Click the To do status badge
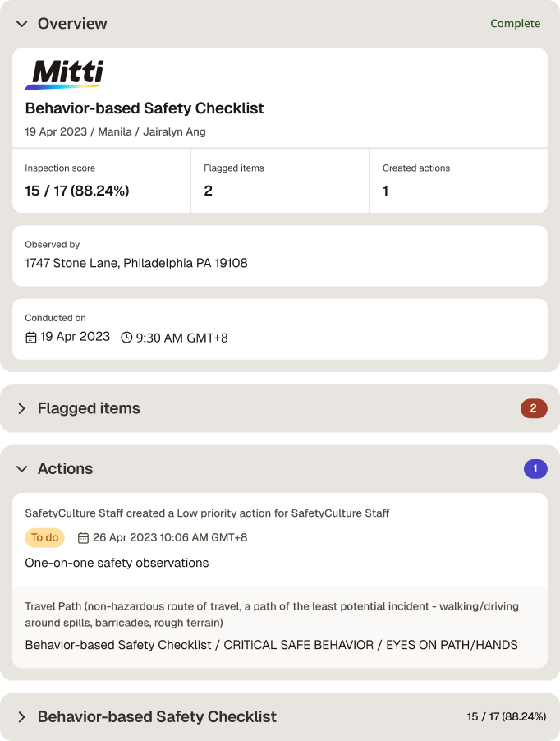The height and width of the screenshot is (741, 560). click(x=45, y=538)
